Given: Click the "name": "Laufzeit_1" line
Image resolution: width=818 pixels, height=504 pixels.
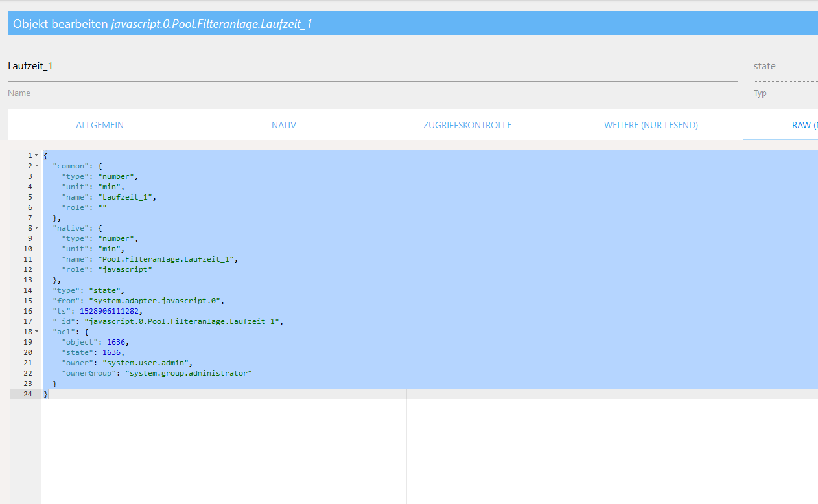Looking at the screenshot, I should pyautogui.click(x=110, y=197).
